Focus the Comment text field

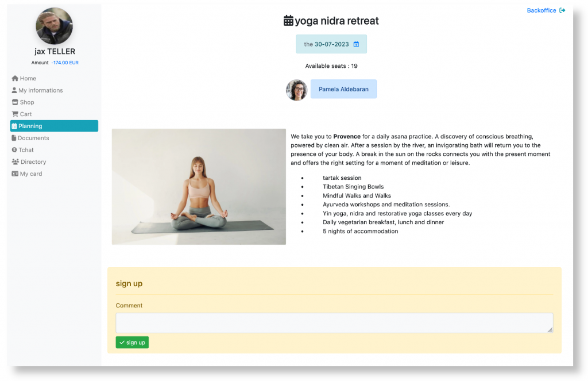[335, 323]
